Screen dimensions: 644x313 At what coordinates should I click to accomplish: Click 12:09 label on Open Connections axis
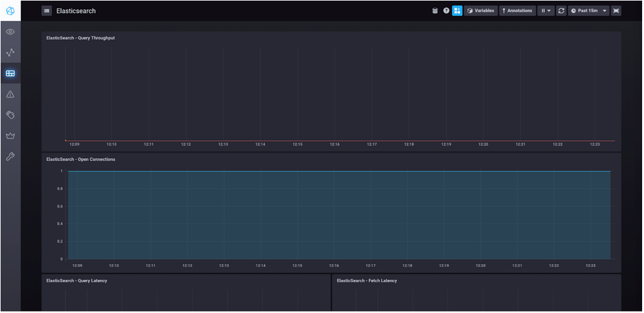(x=77, y=265)
